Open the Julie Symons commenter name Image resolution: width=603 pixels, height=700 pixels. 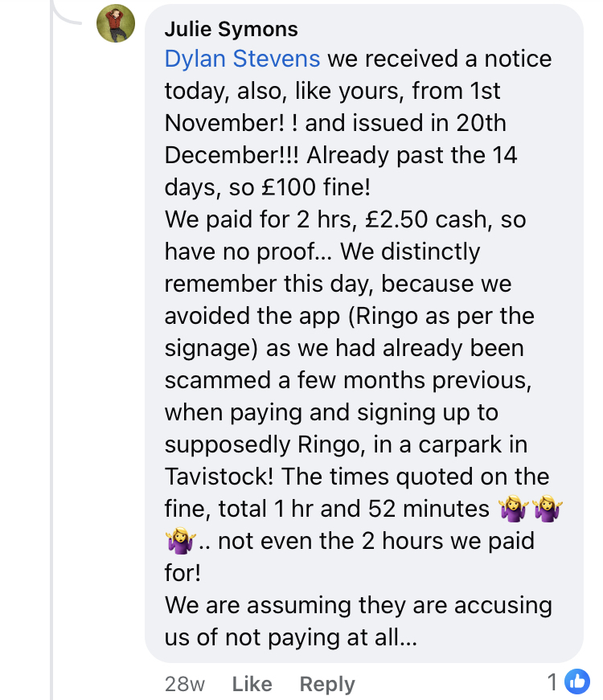(x=231, y=30)
